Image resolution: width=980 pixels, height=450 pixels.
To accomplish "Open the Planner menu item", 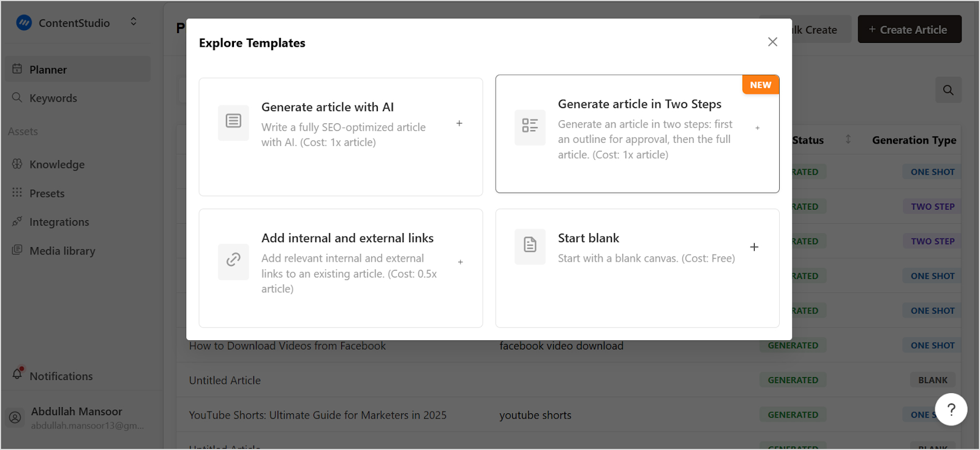I will [78, 69].
